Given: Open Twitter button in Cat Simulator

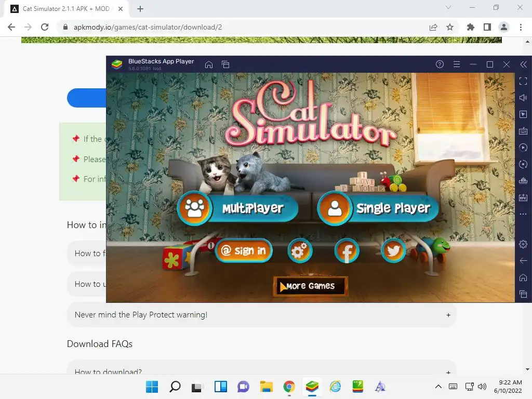Looking at the screenshot, I should tap(394, 251).
